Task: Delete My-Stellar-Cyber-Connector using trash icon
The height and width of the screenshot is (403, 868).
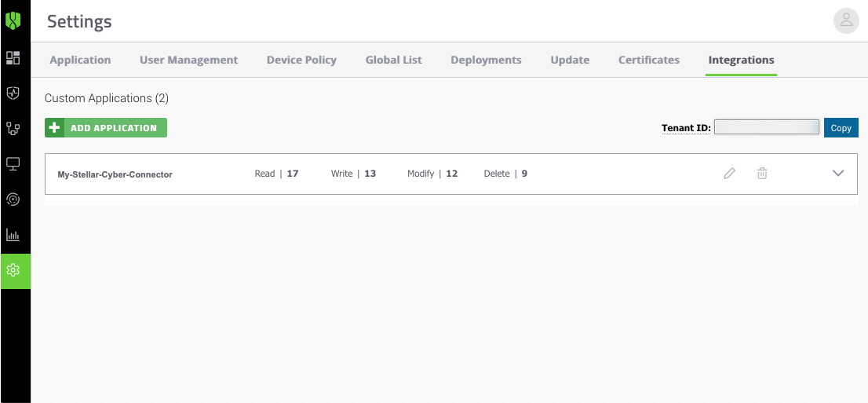Action: 762,174
